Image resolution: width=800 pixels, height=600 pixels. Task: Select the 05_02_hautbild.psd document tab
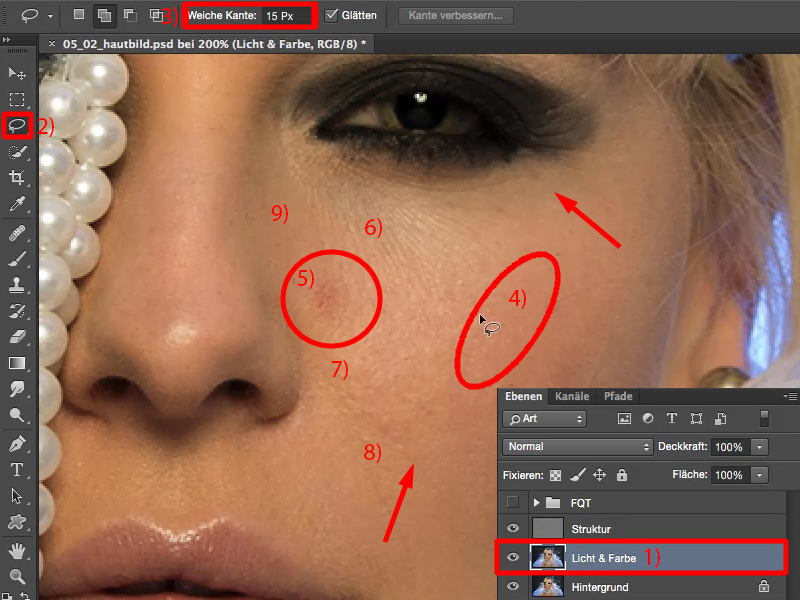coord(214,44)
